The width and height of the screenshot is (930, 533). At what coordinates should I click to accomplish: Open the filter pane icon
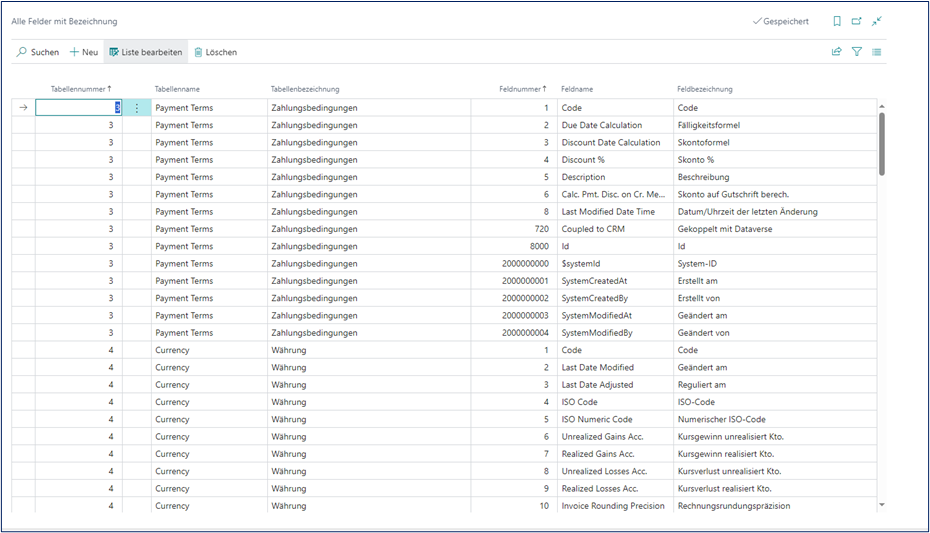click(857, 52)
